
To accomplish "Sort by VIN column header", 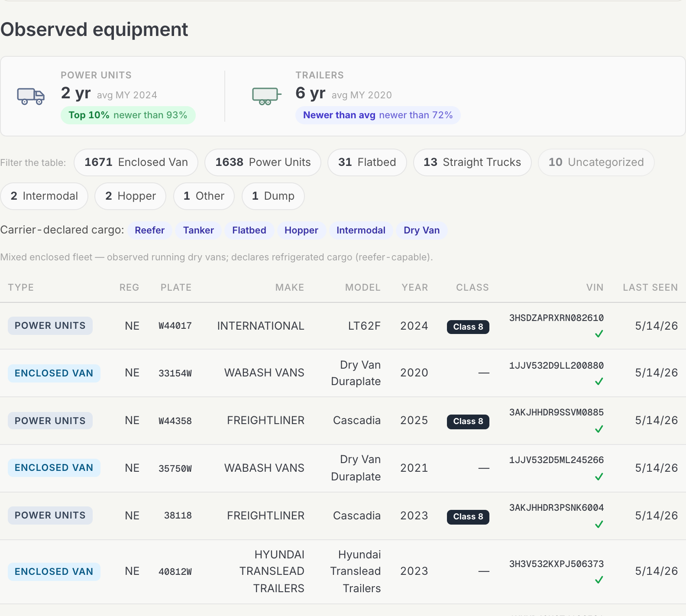I will point(595,288).
